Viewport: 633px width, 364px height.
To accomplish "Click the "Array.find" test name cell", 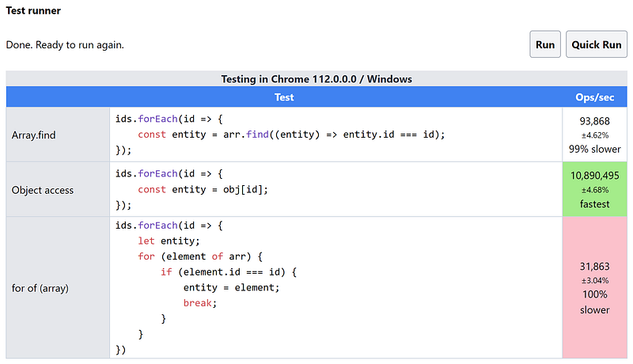I will point(58,135).
